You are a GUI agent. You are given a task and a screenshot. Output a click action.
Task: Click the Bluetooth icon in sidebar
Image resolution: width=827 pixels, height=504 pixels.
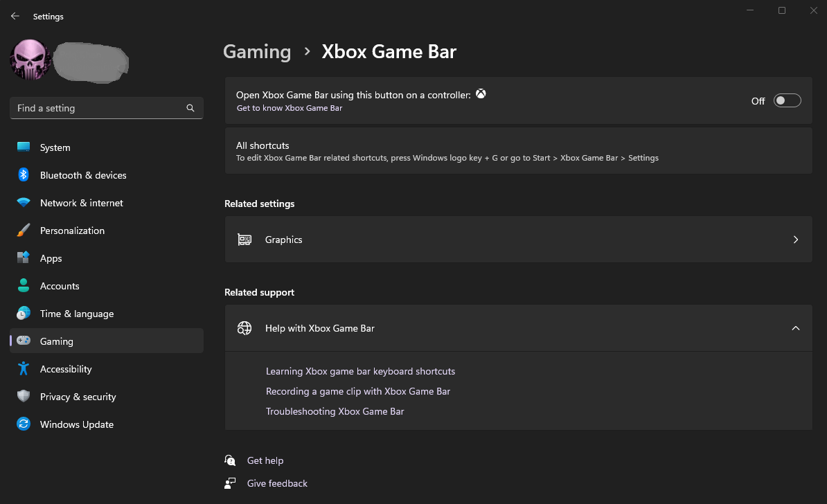[24, 174]
